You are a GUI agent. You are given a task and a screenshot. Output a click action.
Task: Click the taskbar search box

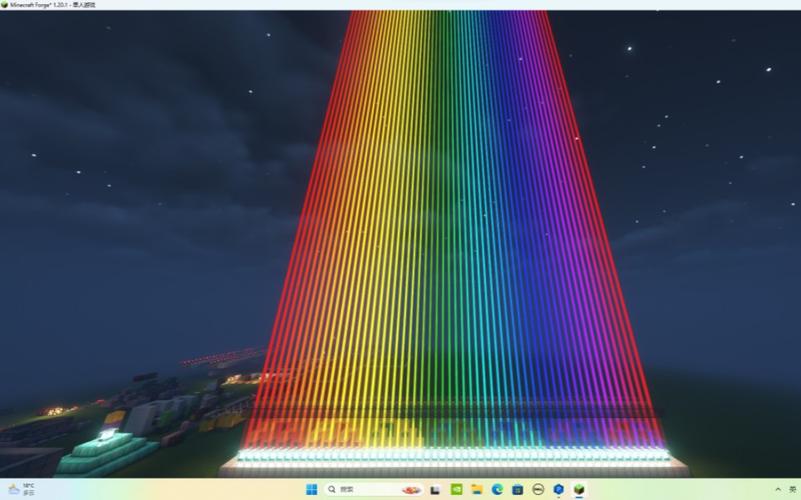[x=374, y=489]
